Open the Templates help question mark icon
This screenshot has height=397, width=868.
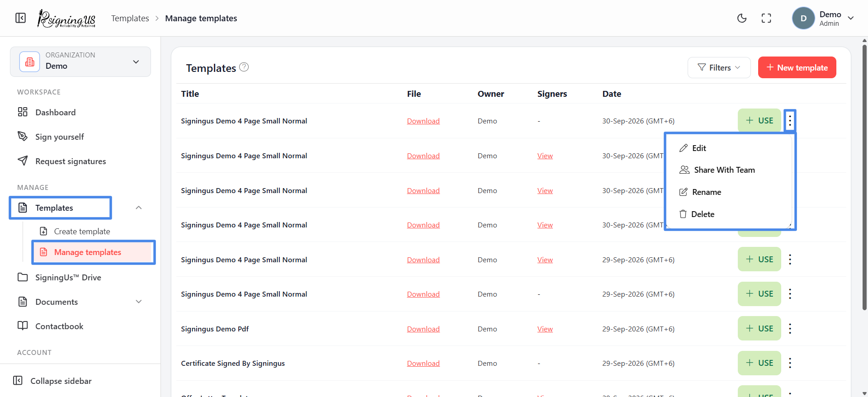[x=244, y=67]
